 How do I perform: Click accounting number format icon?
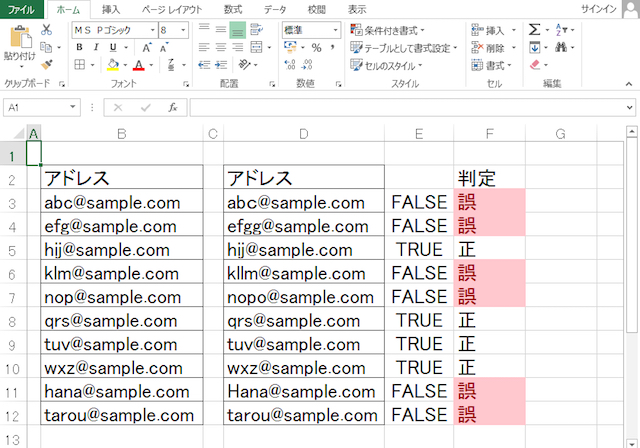point(290,47)
